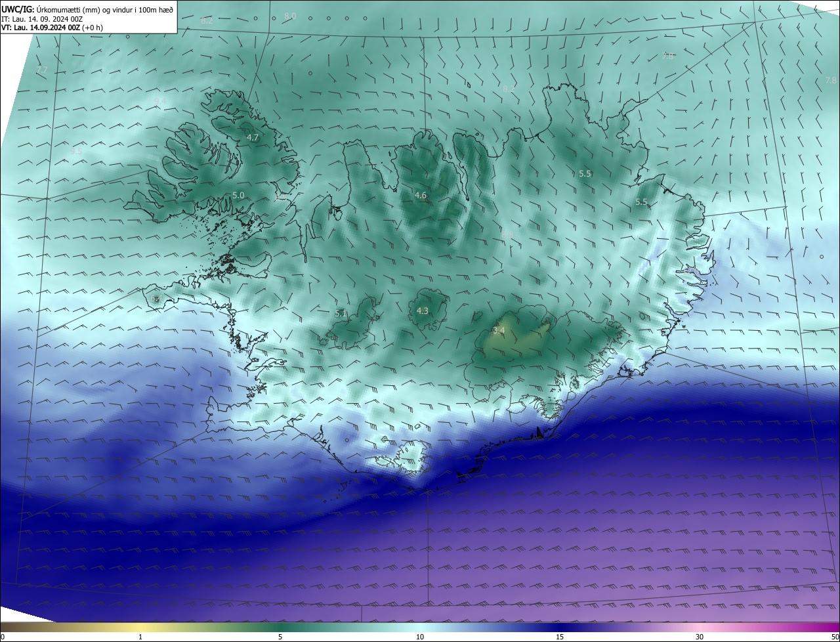Viewport: 840px width, 642px height.
Task: Click the 4.6 value label on the map
Action: click(x=421, y=195)
